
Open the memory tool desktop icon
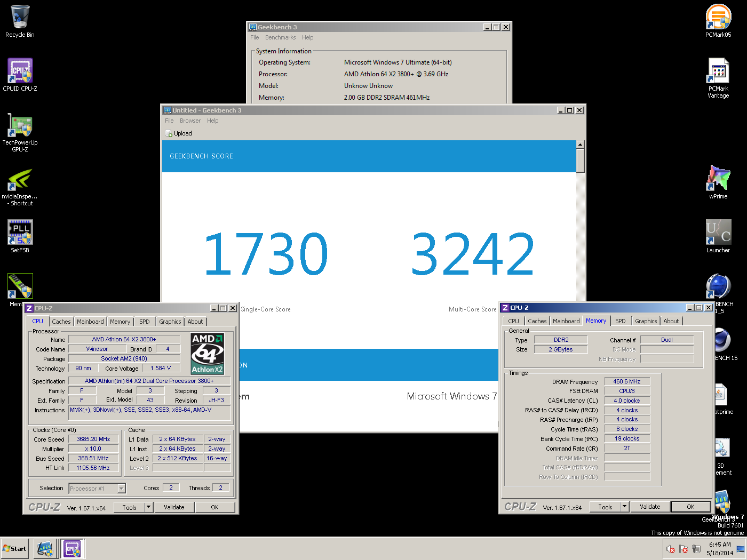click(x=20, y=287)
